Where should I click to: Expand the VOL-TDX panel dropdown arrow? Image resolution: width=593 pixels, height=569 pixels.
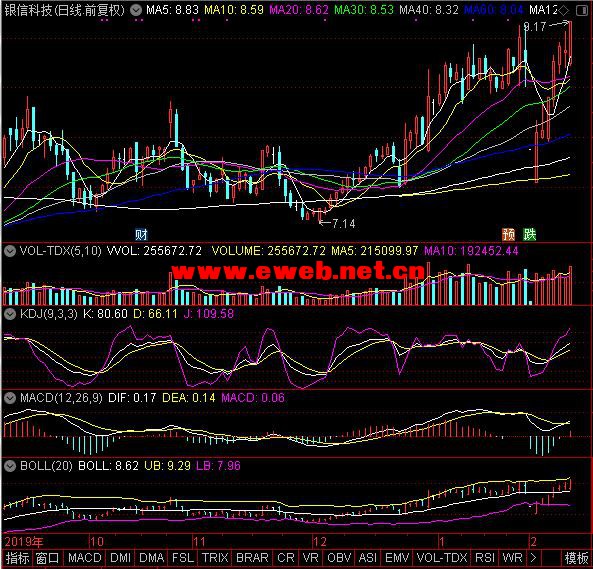(9, 251)
